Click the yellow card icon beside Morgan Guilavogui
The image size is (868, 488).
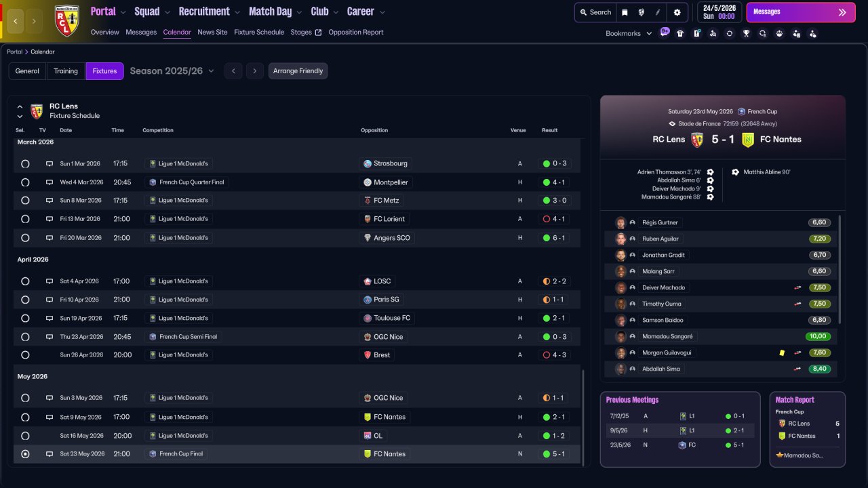point(782,352)
